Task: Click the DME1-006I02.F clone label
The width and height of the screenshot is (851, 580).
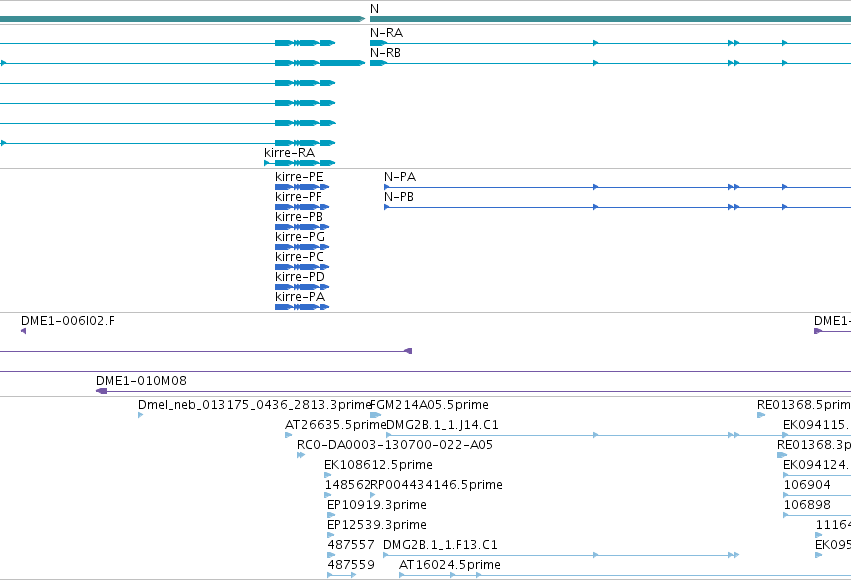Action: [68, 321]
